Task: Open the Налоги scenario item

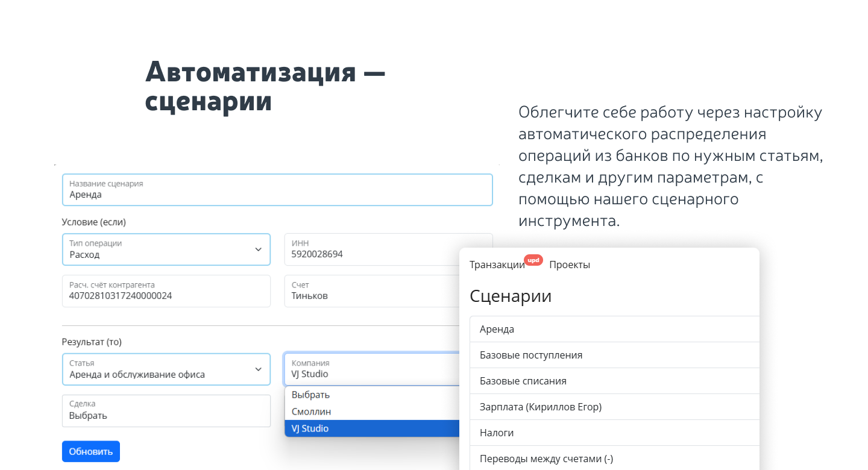Action: 614,433
